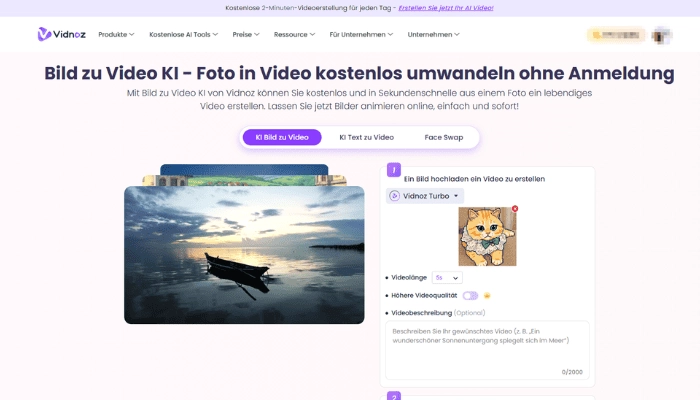Click the premium crown icon
Viewport: 700px width, 400px height.
pyautogui.click(x=487, y=296)
